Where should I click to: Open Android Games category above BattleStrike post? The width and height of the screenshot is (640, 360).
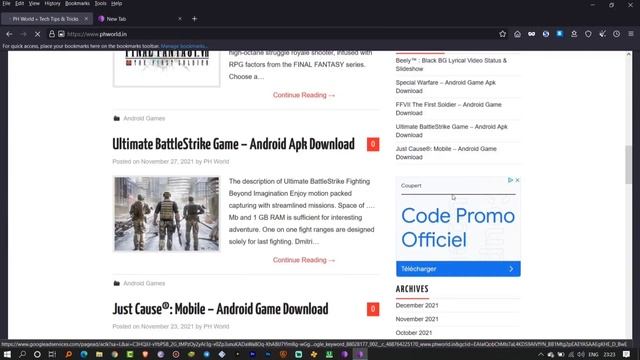[x=144, y=118]
